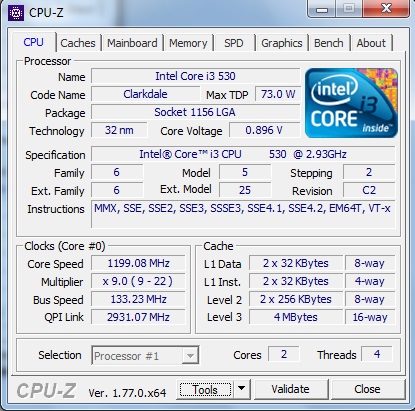Image resolution: width=415 pixels, height=411 pixels.
Task: Click the Close button at bottom
Action: coord(367,389)
